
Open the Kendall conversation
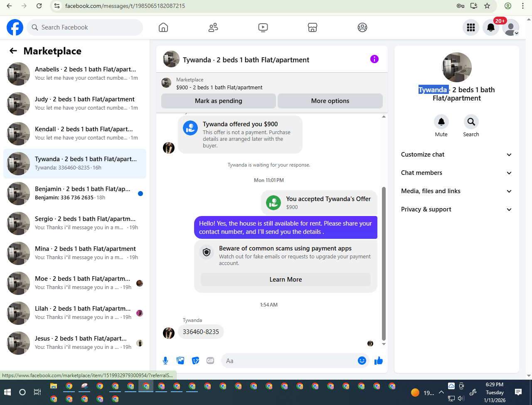pos(75,134)
